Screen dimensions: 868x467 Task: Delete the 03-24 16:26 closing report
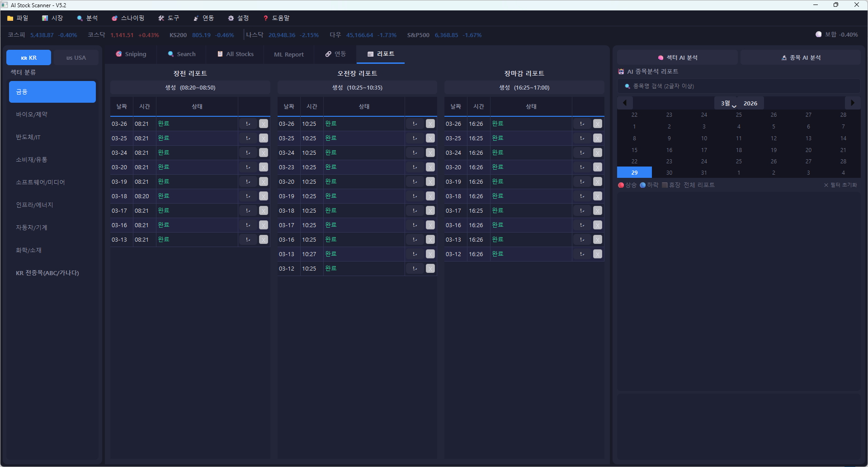pos(598,152)
